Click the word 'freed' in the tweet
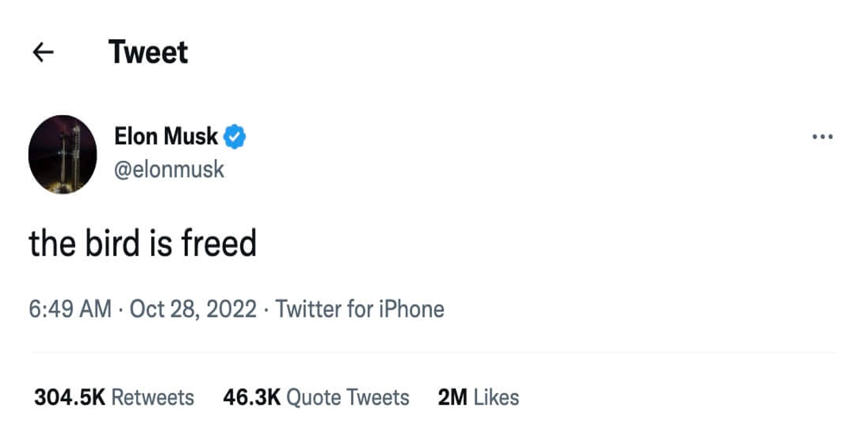This screenshot has width=868, height=426. tap(218, 244)
